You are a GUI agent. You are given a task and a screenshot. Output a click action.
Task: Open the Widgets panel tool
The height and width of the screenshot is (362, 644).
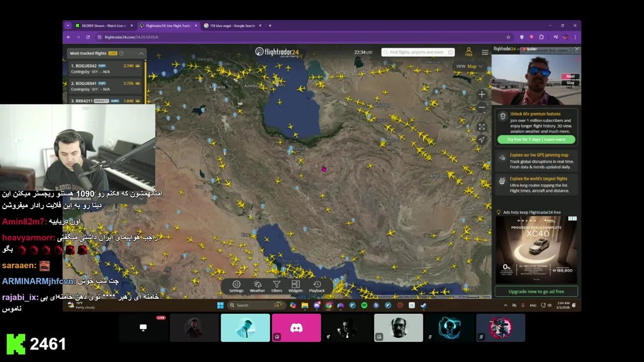(295, 287)
